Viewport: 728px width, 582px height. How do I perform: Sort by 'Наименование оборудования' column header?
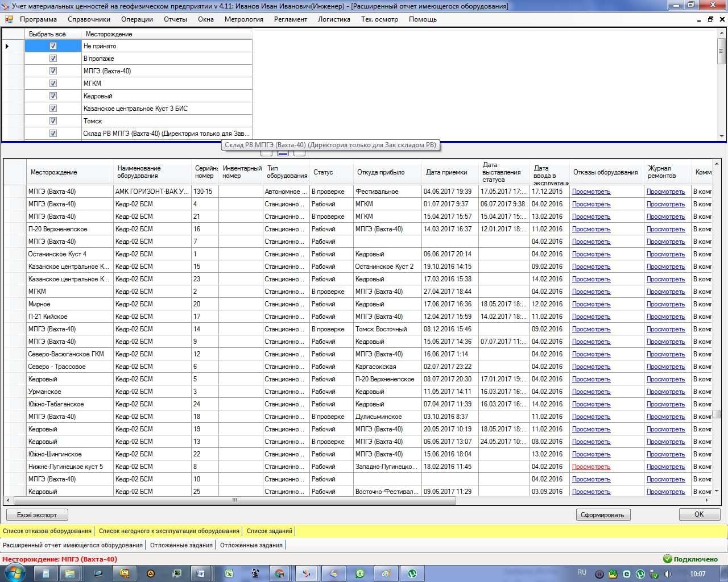tap(152, 172)
